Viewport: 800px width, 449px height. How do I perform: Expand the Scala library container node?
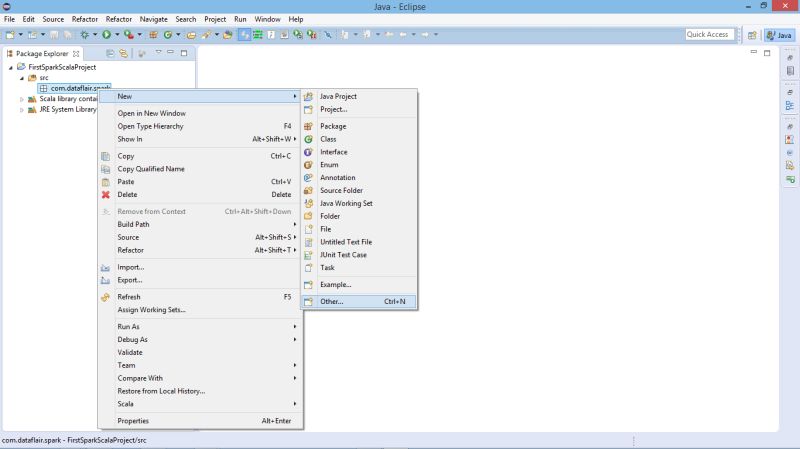pos(22,99)
